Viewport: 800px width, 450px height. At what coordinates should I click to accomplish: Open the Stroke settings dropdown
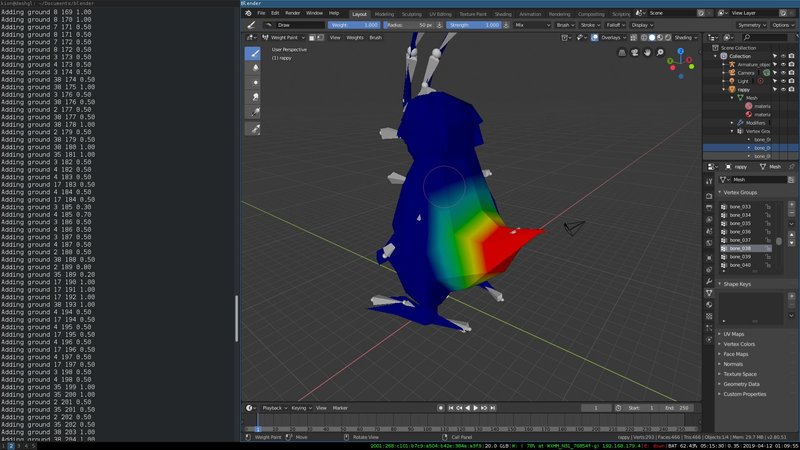(x=590, y=25)
